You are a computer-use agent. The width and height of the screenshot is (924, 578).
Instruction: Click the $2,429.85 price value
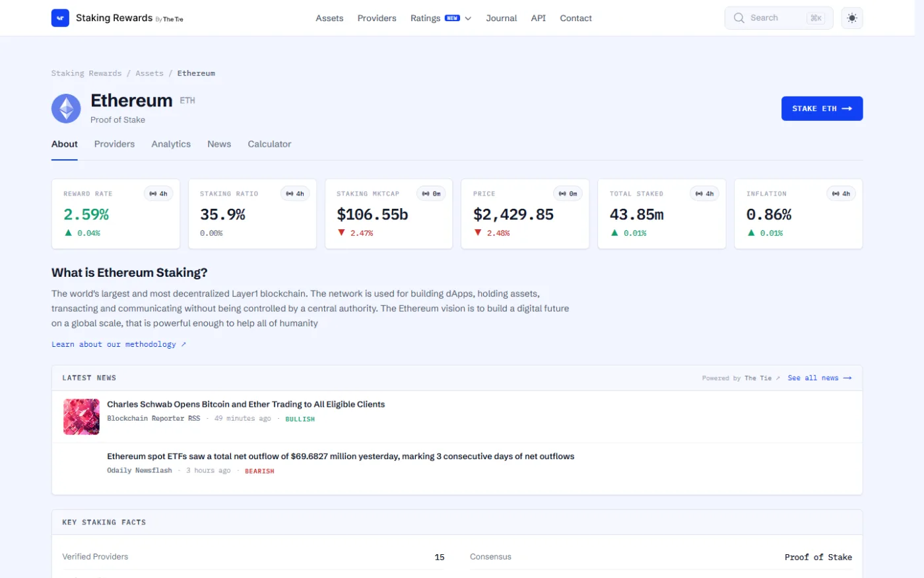[x=513, y=214]
